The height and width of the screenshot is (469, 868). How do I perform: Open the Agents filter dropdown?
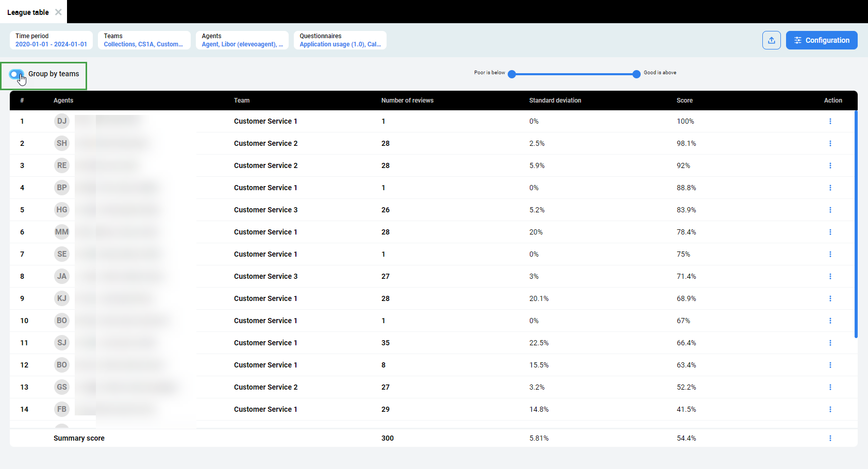(x=242, y=40)
